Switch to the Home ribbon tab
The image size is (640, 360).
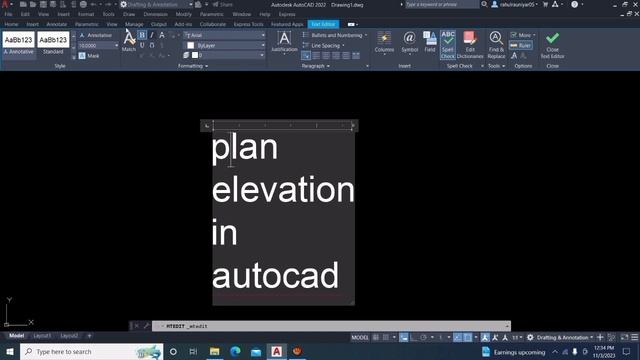pos(11,24)
